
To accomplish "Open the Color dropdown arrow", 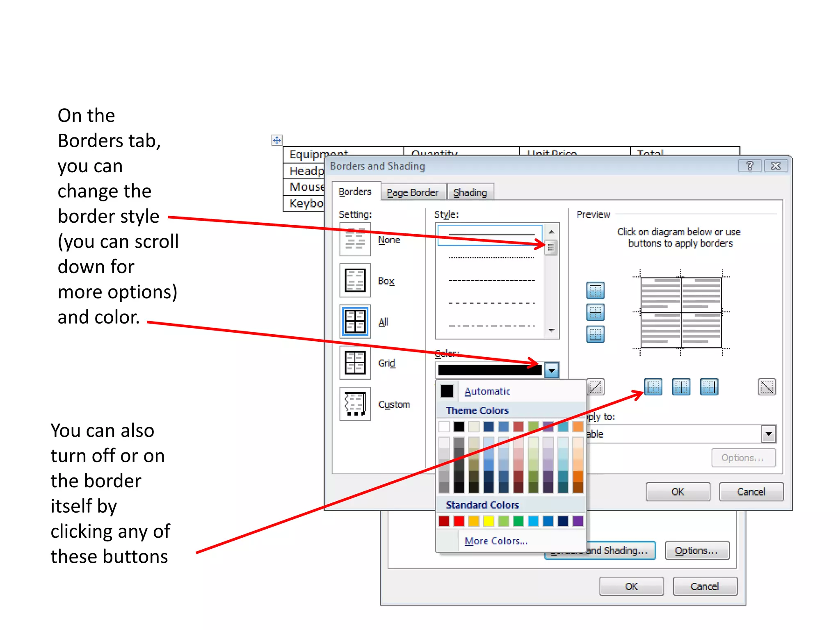I will coord(552,370).
